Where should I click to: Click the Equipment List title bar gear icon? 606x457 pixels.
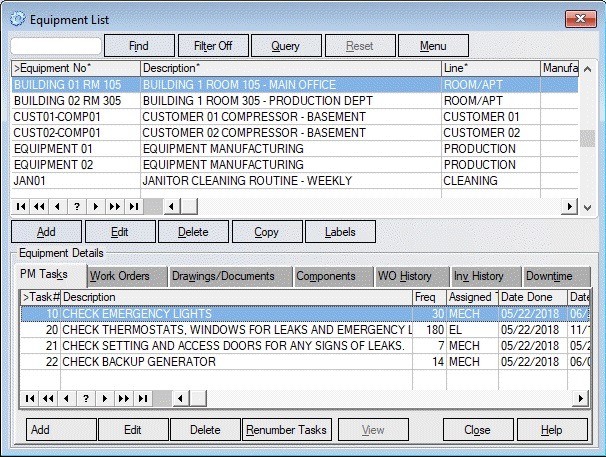tap(17, 19)
